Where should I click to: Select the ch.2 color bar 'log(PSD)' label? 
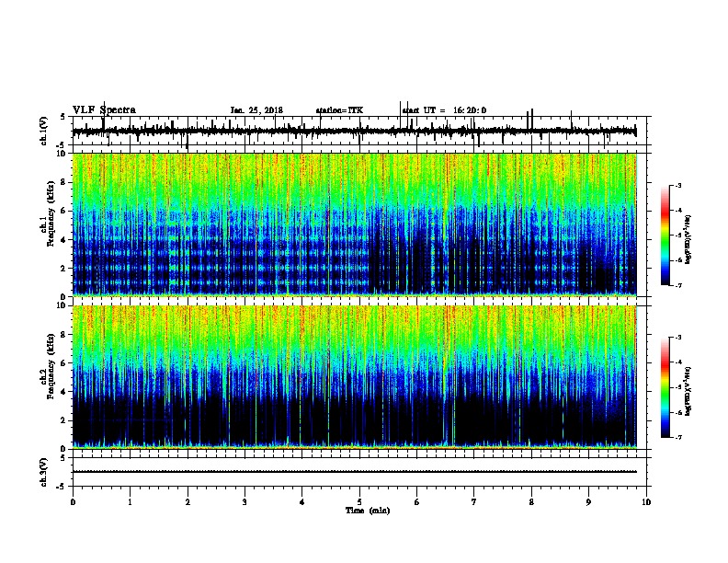(688, 391)
